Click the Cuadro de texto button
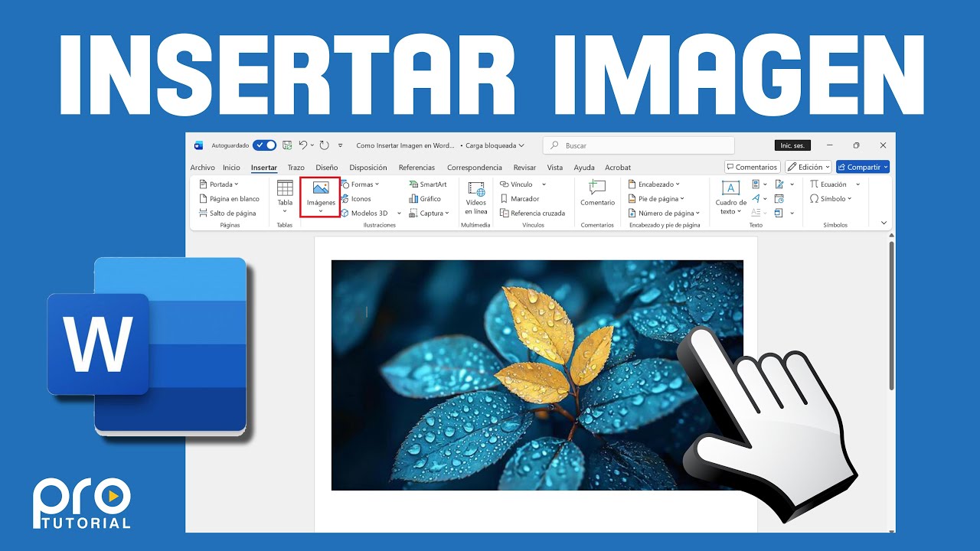 pyautogui.click(x=731, y=198)
